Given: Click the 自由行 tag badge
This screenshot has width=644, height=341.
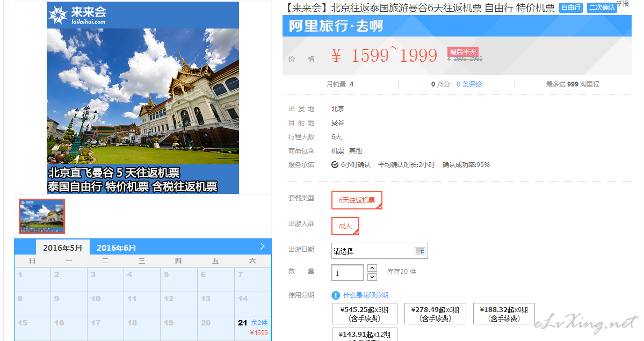Looking at the screenshot, I should coord(571,8).
